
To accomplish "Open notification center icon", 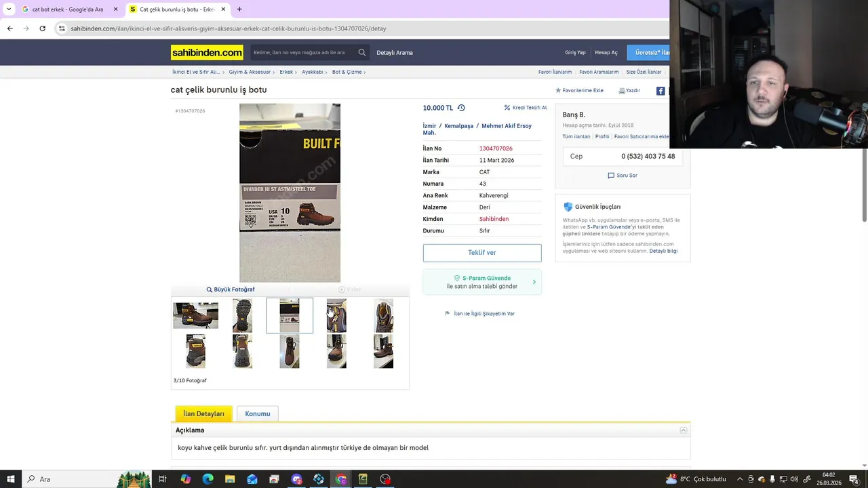I will tap(854, 479).
